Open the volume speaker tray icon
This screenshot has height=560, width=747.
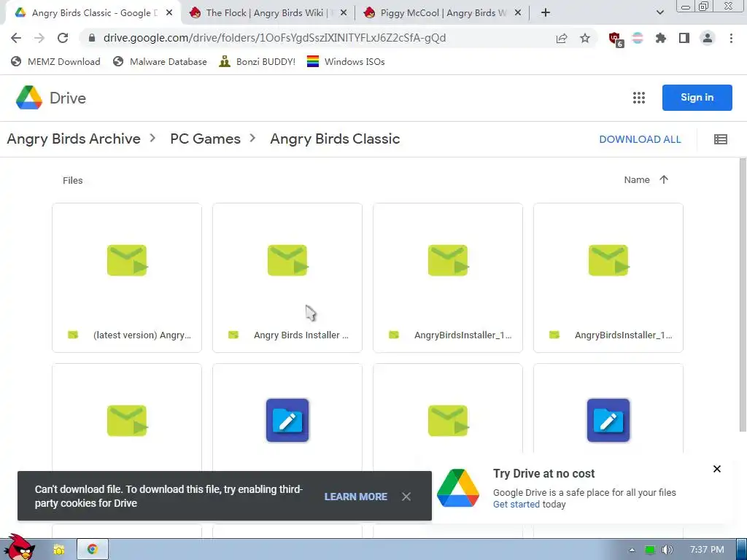667,550
